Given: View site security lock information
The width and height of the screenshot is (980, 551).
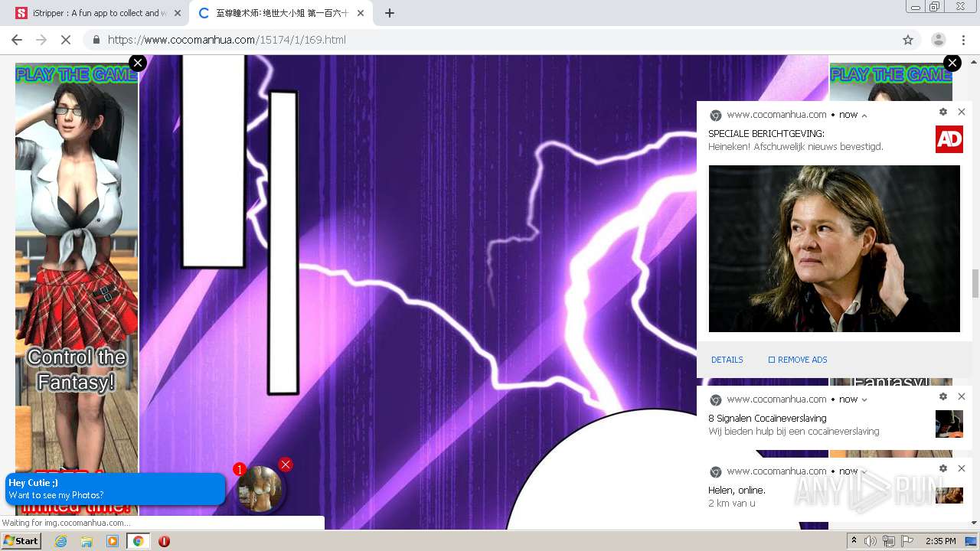Looking at the screenshot, I should tap(96, 40).
